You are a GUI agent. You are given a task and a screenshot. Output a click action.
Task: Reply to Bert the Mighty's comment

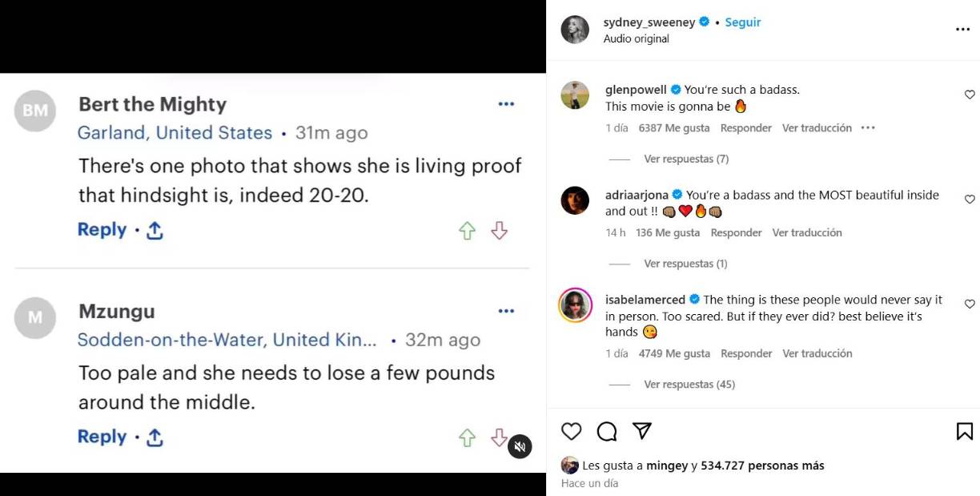click(102, 229)
